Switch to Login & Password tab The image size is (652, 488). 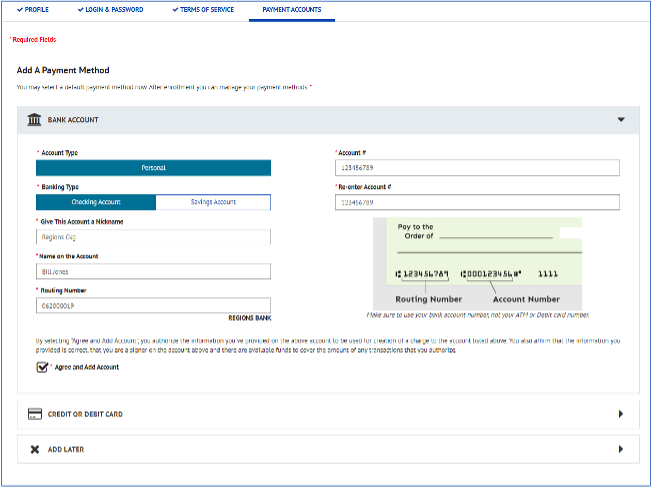(113, 9)
